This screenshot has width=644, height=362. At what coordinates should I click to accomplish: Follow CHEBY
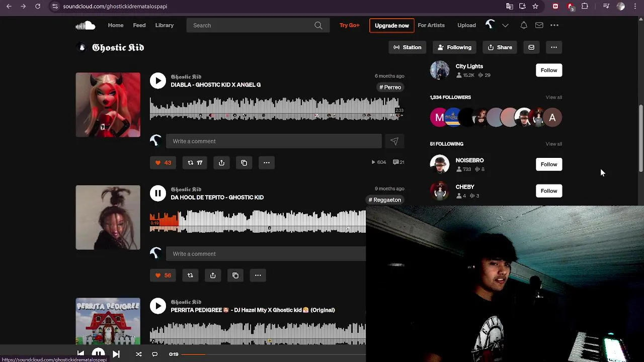pos(549,191)
